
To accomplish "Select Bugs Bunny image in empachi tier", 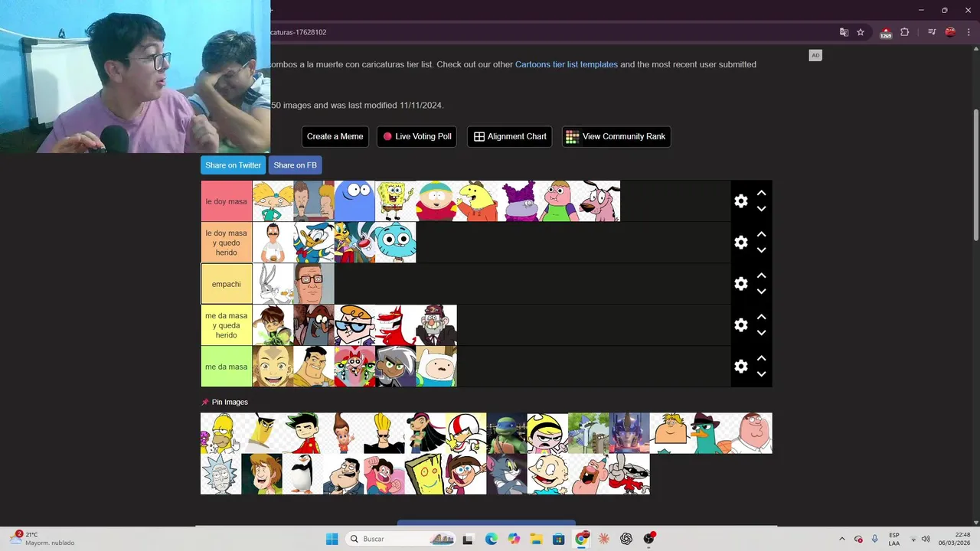I will click(273, 284).
